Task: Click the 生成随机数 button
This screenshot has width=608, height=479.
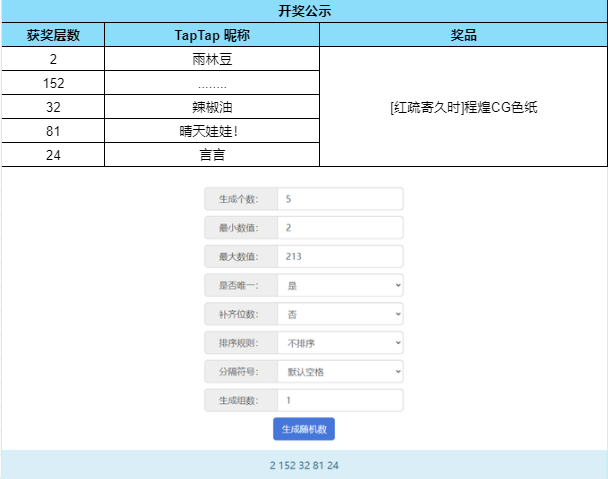Action: coord(304,429)
